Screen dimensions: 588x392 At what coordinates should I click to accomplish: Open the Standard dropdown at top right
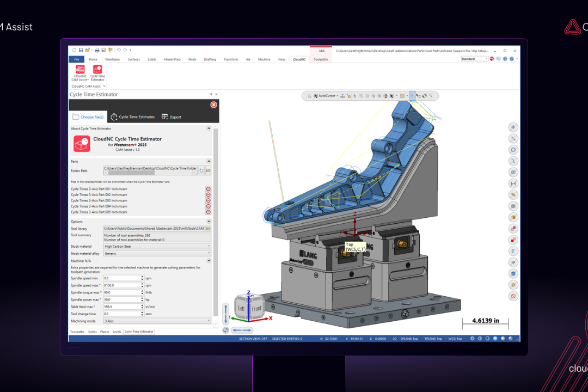point(474,59)
